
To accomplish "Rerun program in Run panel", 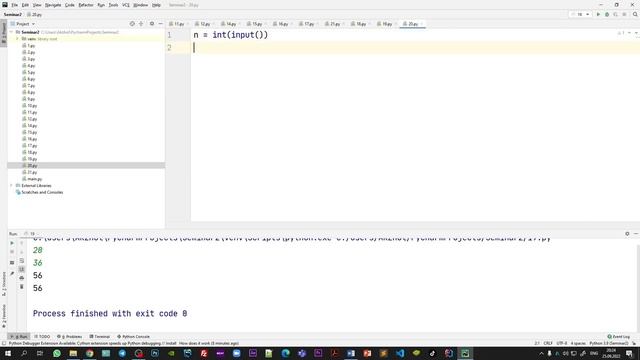I will (12, 243).
